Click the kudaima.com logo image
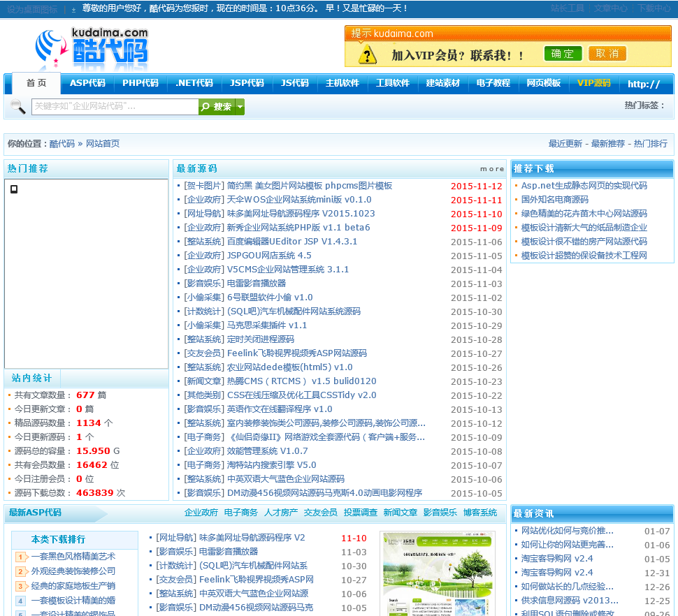 pos(92,49)
